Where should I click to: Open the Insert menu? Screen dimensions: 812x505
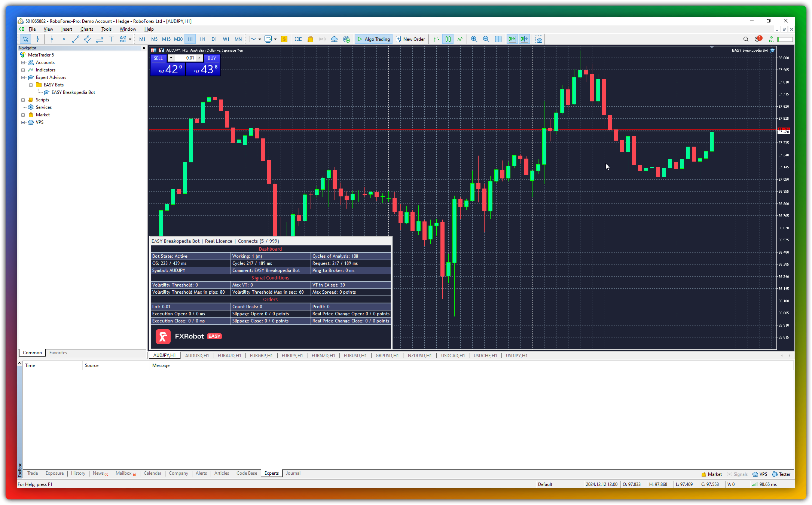tap(67, 29)
